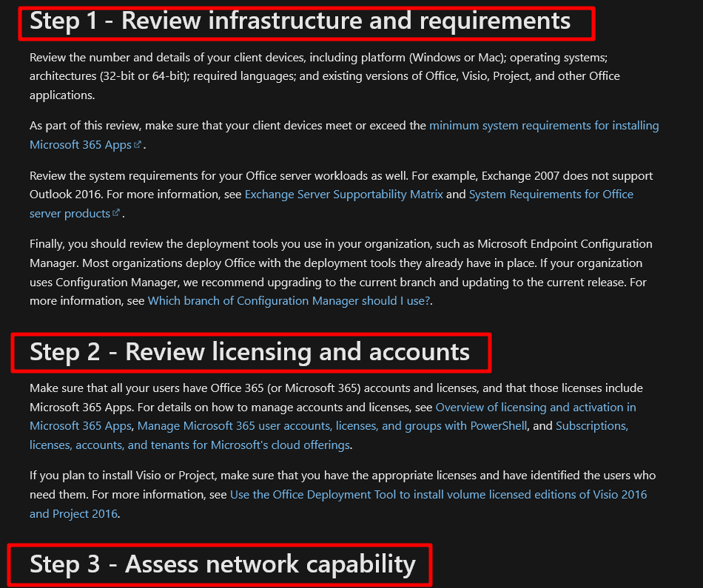The height and width of the screenshot is (588, 703).
Task: Click the external link icon beside server products
Action: (x=115, y=214)
